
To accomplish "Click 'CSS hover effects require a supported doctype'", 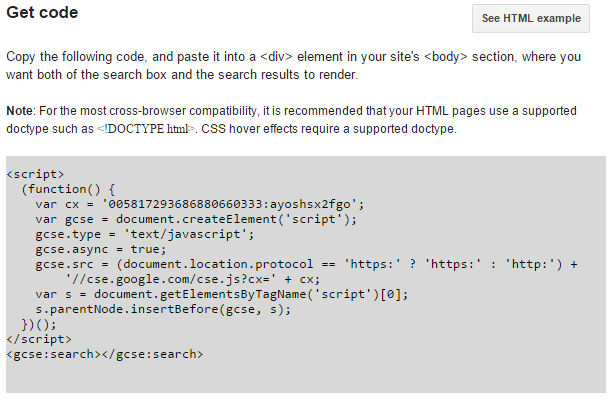I will coord(329,129).
